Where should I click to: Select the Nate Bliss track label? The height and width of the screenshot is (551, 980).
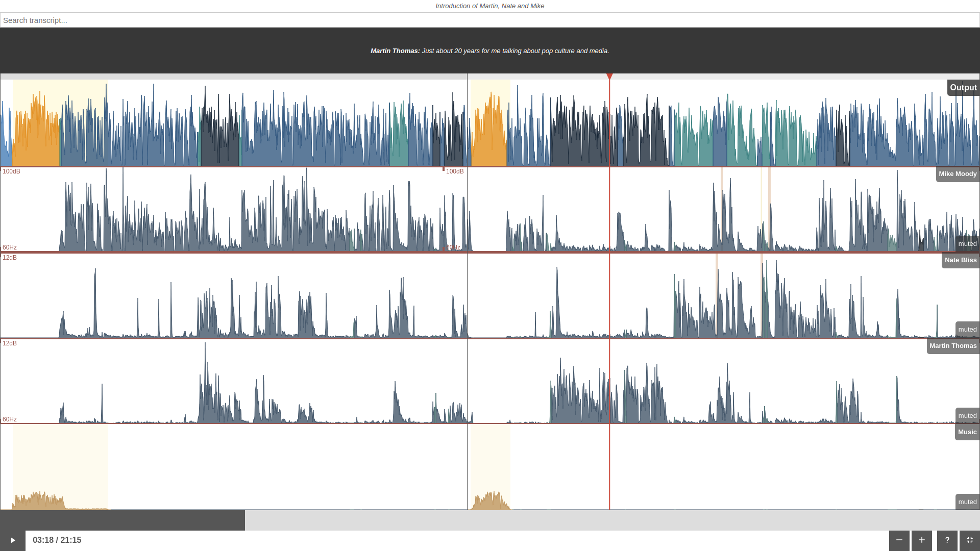[x=960, y=260]
